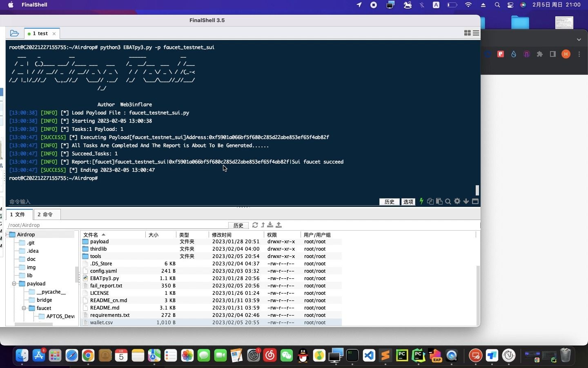The width and height of the screenshot is (588, 368).
Task: Open Google Chrome from the Dock
Action: 88,355
